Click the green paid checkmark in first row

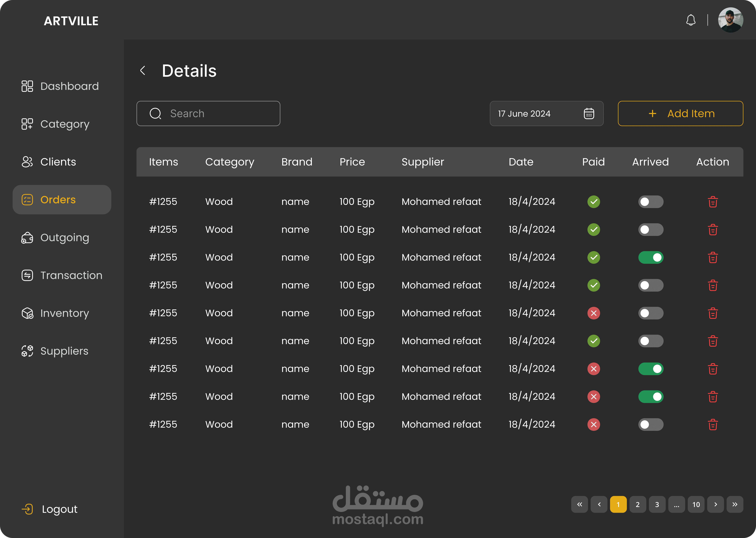tap(594, 202)
